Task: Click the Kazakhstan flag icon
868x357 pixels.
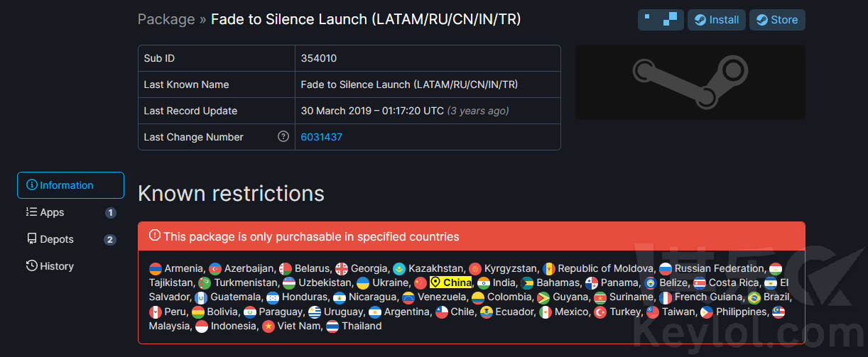Action: [399, 269]
